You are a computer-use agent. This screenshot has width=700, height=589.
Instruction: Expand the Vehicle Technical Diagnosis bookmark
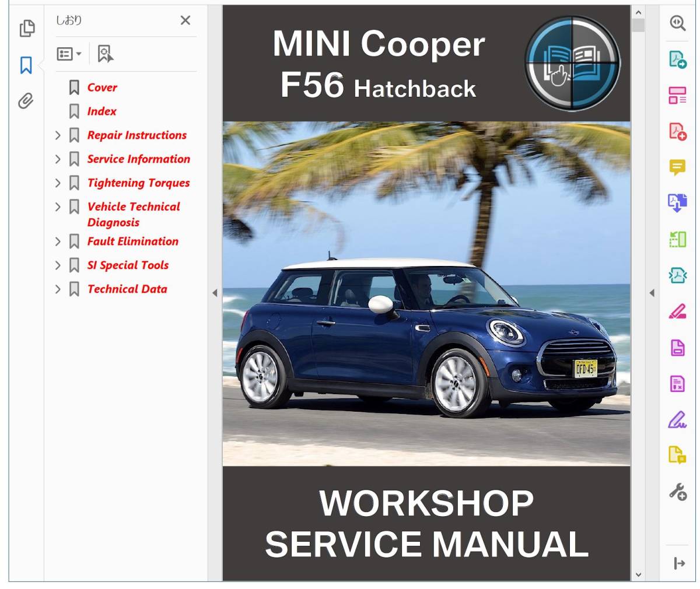coord(58,207)
